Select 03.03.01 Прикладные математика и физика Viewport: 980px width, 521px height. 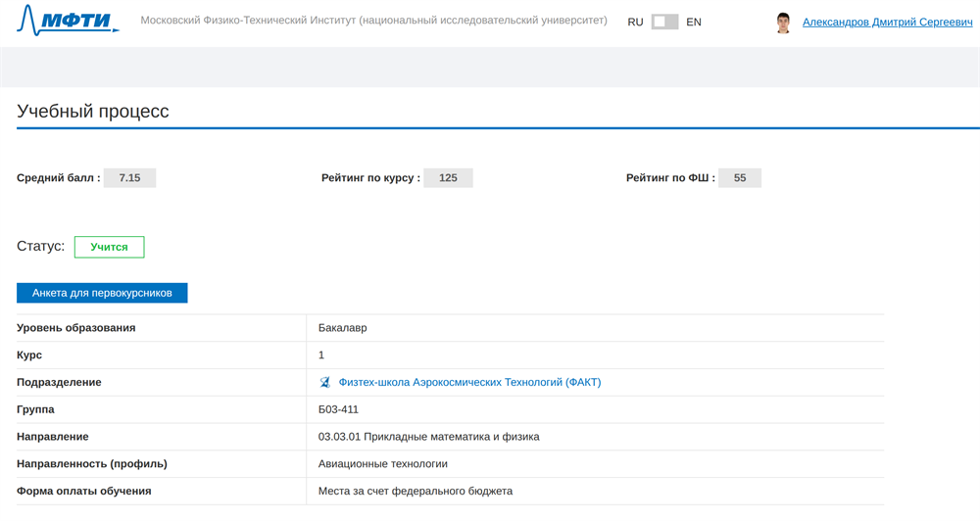[x=429, y=437]
